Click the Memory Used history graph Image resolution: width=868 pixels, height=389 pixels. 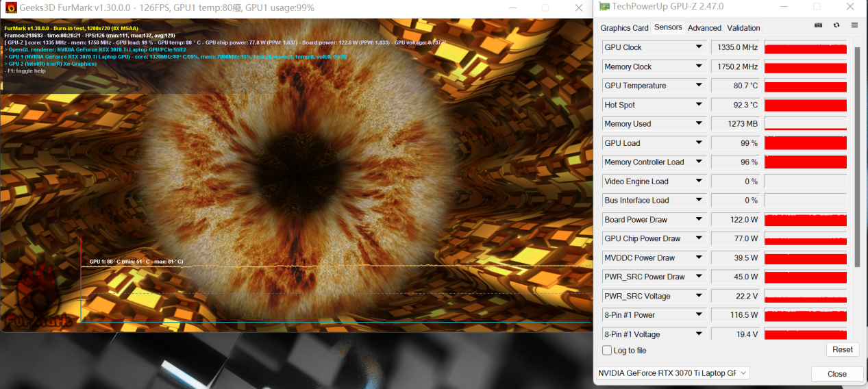click(x=806, y=124)
